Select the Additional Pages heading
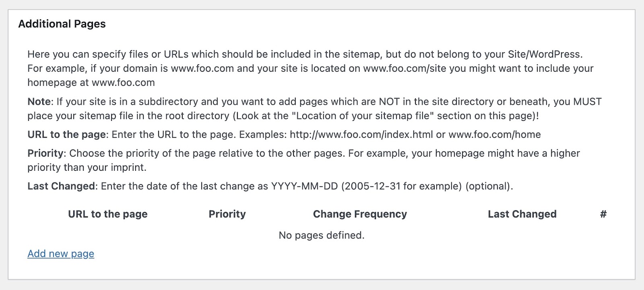Image resolution: width=644 pixels, height=290 pixels. (62, 24)
